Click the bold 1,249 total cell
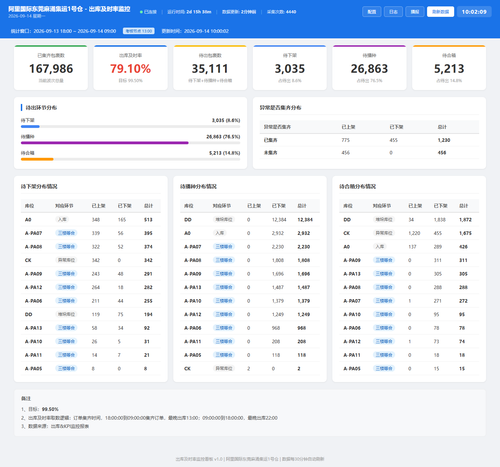This screenshot has width=500, height=467. (304, 314)
